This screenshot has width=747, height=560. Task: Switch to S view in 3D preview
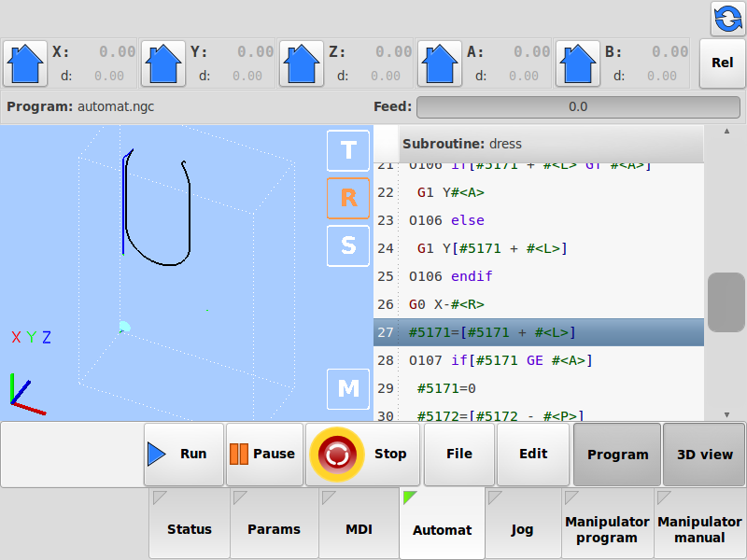point(348,245)
